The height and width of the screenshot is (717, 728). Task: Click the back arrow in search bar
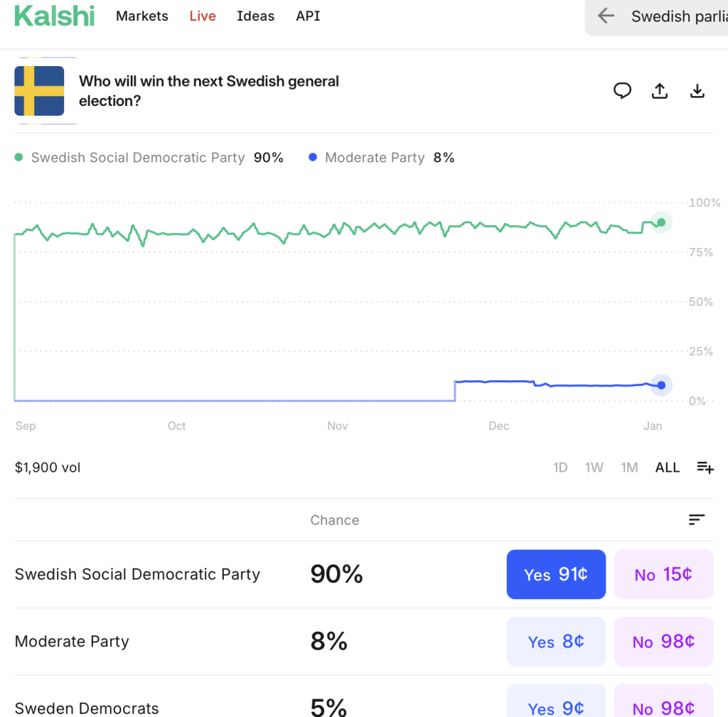tap(606, 16)
